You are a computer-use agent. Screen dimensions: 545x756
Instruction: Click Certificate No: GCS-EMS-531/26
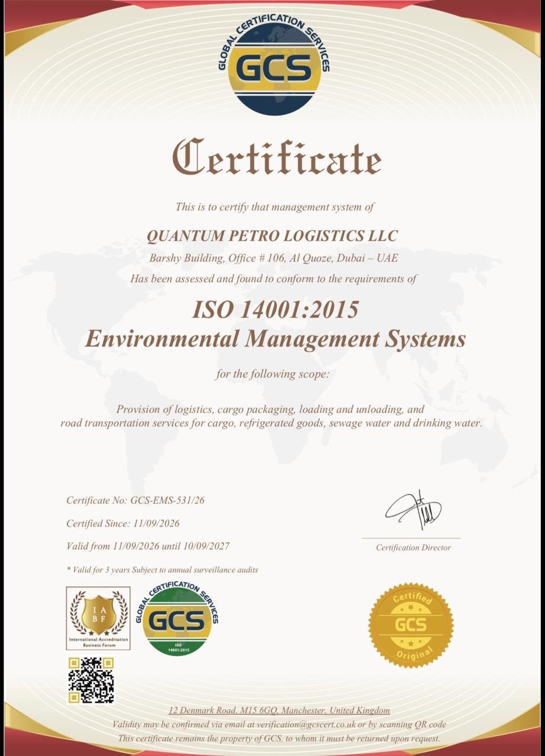(135, 500)
